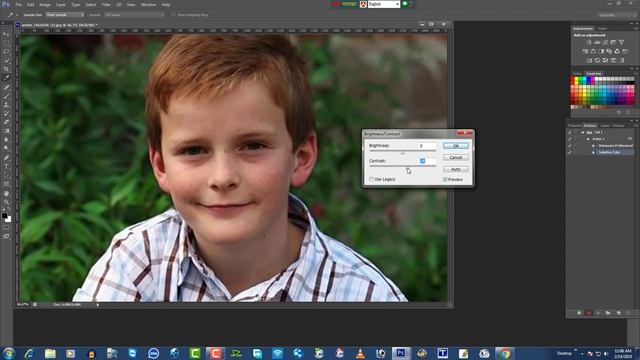Select the Blur tool
Viewport: 640px width, 360px height.
(6, 140)
